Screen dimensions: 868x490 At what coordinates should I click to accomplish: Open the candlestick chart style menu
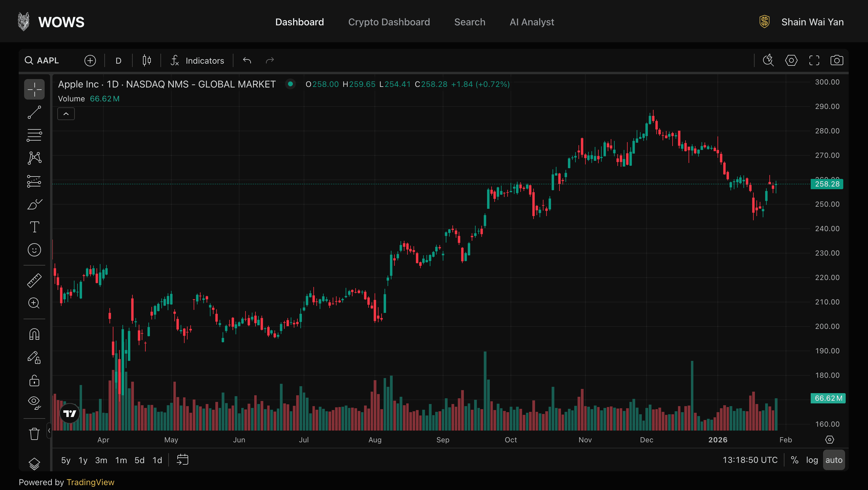(x=147, y=61)
